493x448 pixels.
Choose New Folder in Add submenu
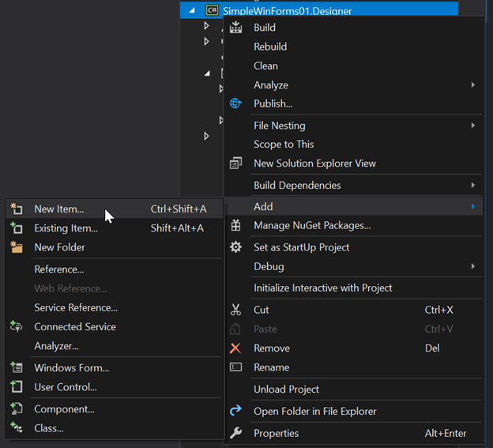114,247
